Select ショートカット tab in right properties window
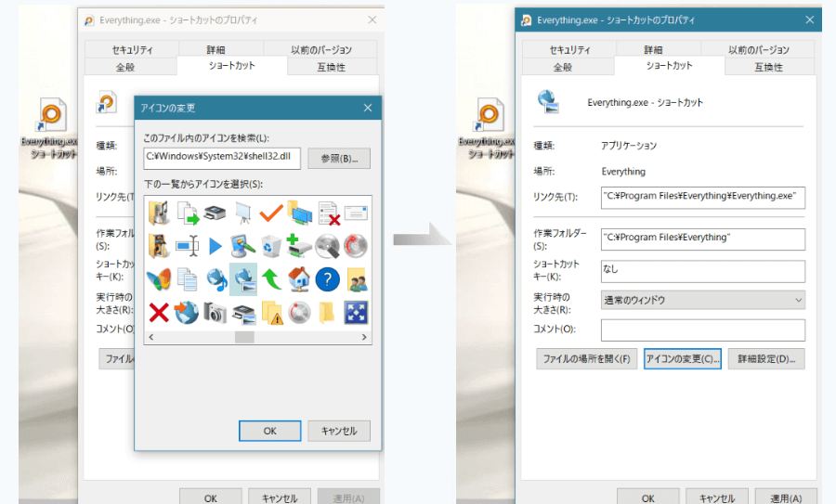Viewport: 836px width, 504px height. [669, 65]
